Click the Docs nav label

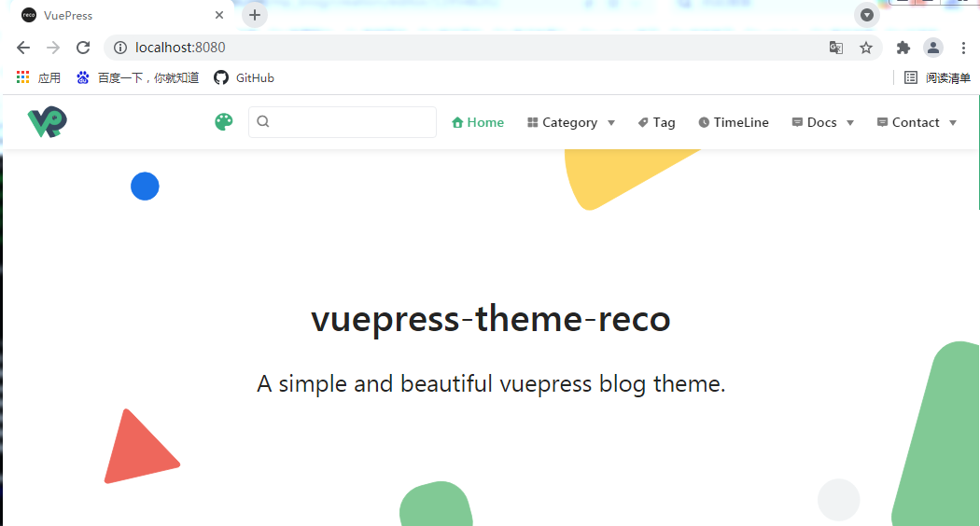pos(822,122)
